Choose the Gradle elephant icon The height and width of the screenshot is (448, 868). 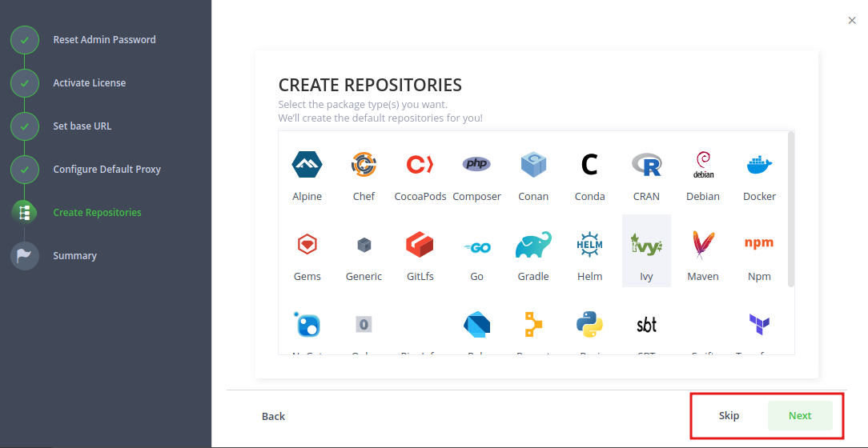tap(533, 245)
